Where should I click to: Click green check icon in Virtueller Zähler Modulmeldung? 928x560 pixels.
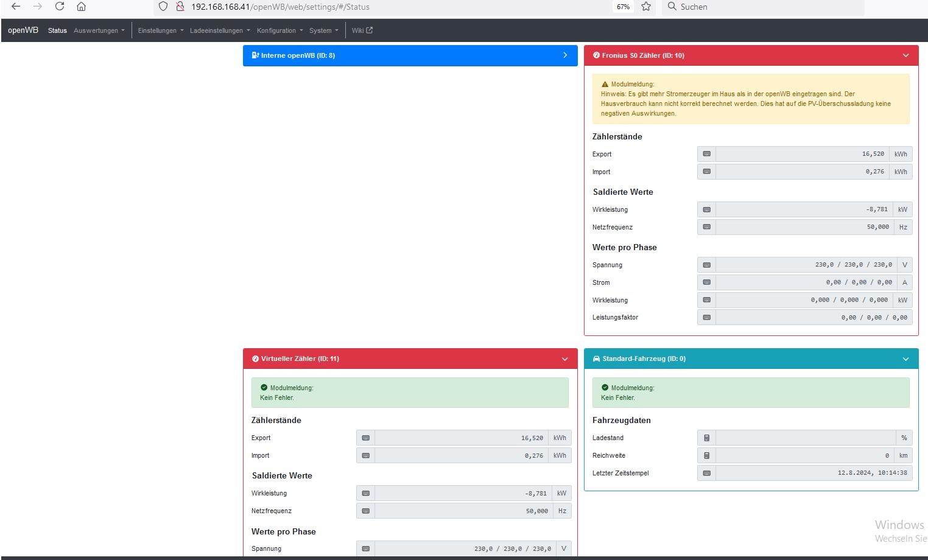264,388
